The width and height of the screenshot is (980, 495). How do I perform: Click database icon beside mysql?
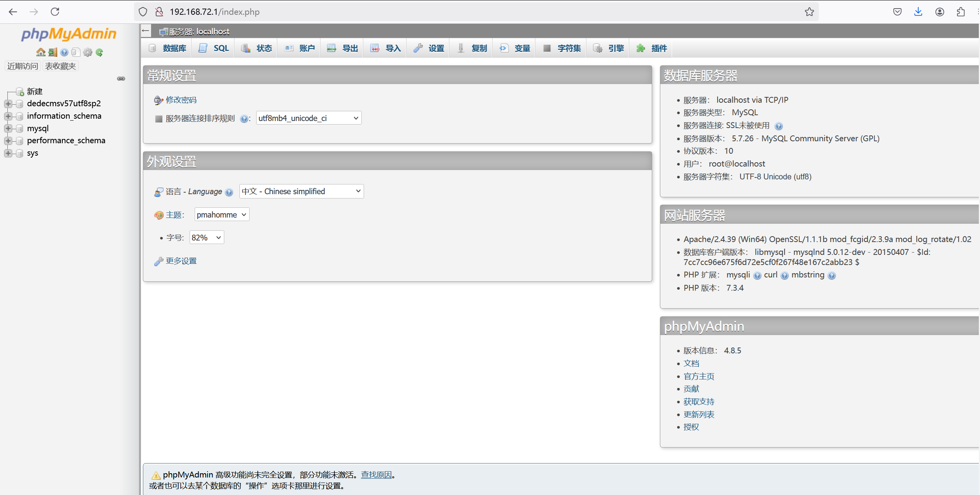19,128
